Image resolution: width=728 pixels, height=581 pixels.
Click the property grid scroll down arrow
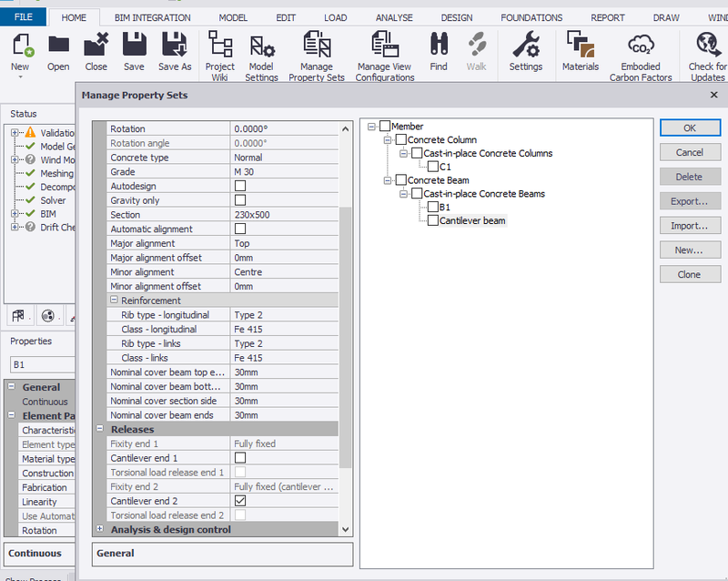(x=346, y=529)
